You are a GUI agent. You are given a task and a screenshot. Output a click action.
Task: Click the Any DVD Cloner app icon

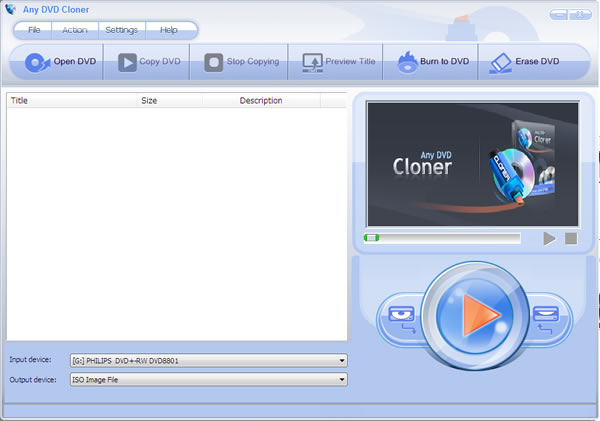click(x=11, y=9)
